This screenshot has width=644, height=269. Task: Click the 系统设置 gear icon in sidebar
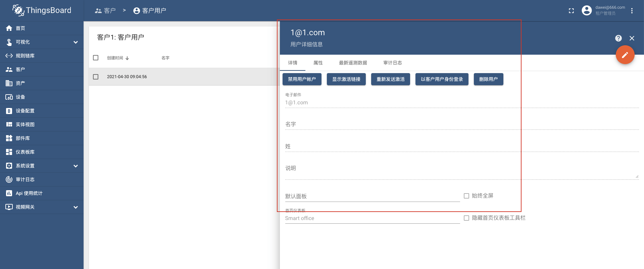pos(9,166)
